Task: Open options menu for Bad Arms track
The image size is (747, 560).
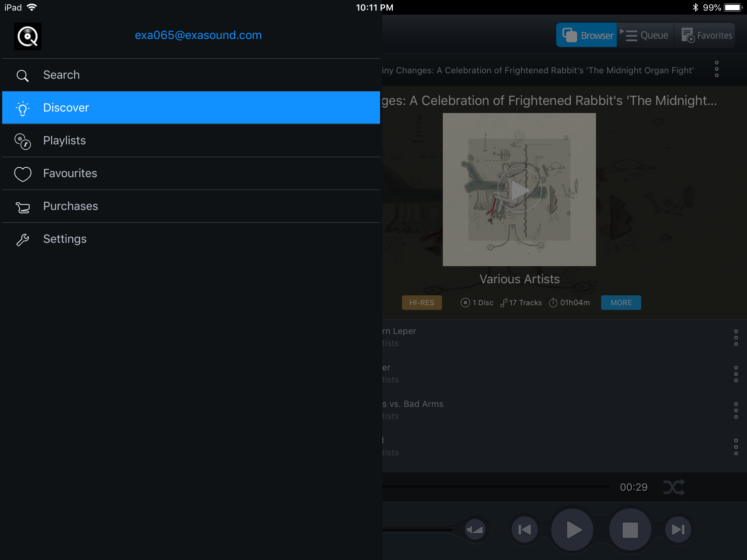Action: [736, 411]
